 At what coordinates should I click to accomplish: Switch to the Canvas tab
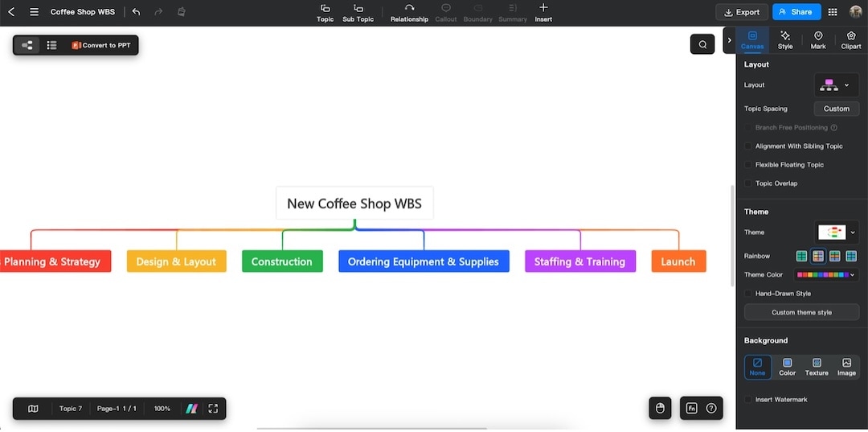pyautogui.click(x=752, y=40)
